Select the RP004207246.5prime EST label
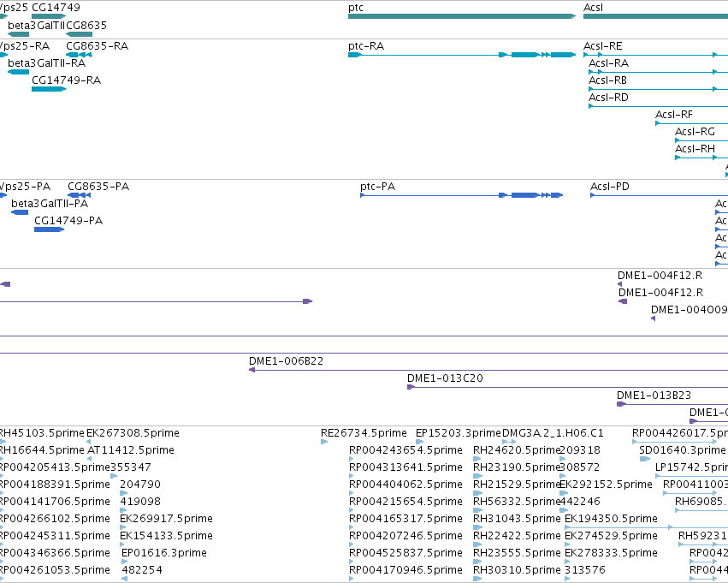Image resolution: width=728 pixels, height=583 pixels. coord(405,536)
